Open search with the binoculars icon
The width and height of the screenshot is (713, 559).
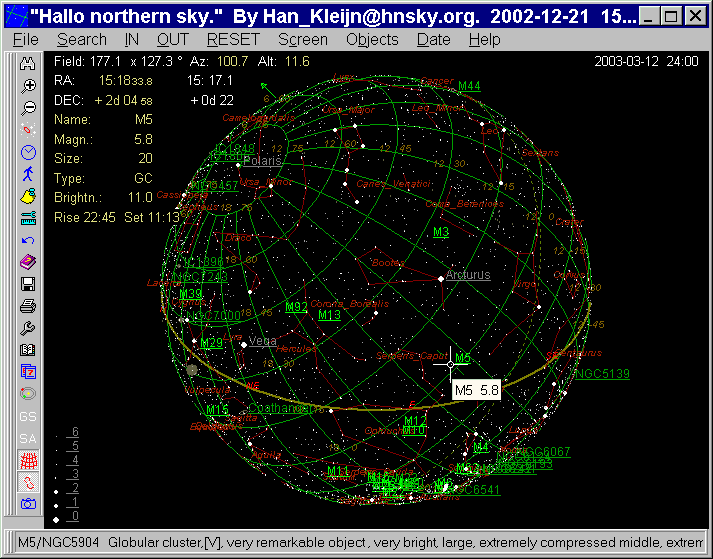point(28,64)
